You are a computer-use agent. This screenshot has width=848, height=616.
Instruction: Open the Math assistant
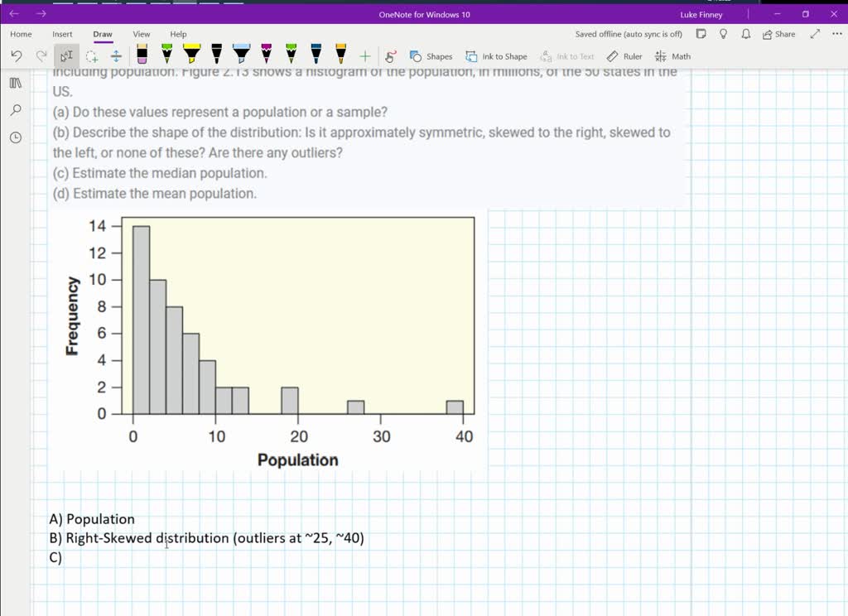click(675, 56)
